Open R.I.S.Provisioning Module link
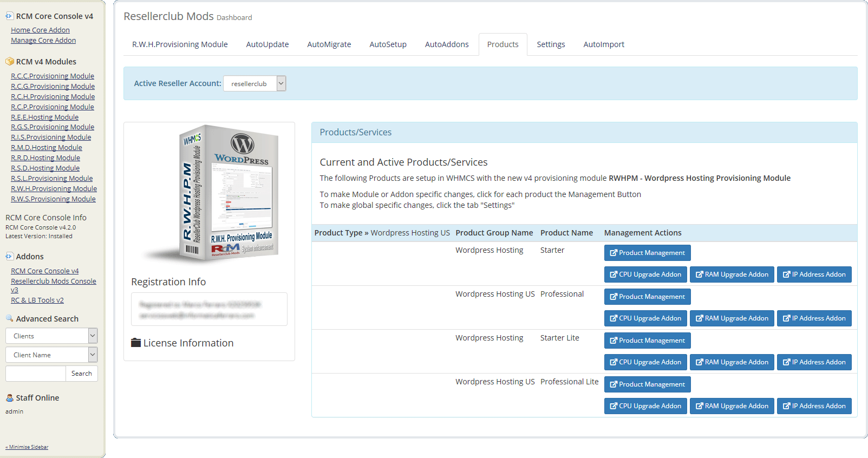868x458 pixels. 51,138
